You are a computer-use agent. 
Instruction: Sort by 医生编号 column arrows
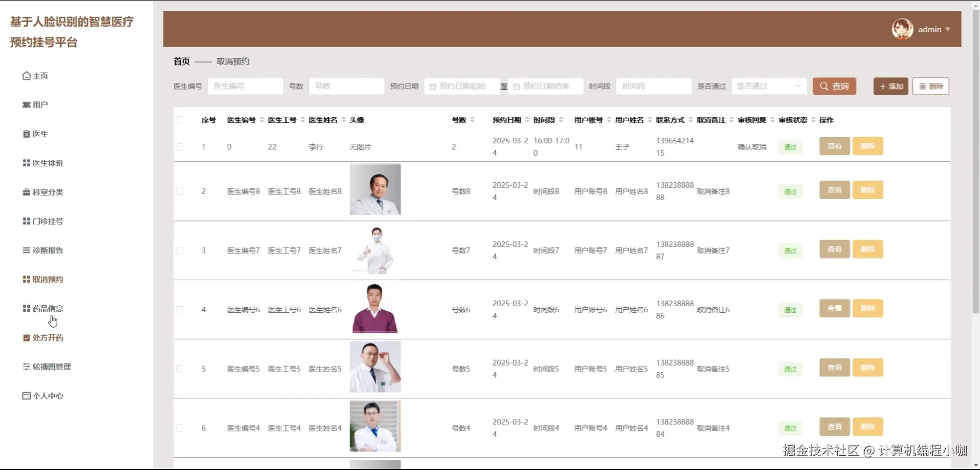pyautogui.click(x=262, y=120)
